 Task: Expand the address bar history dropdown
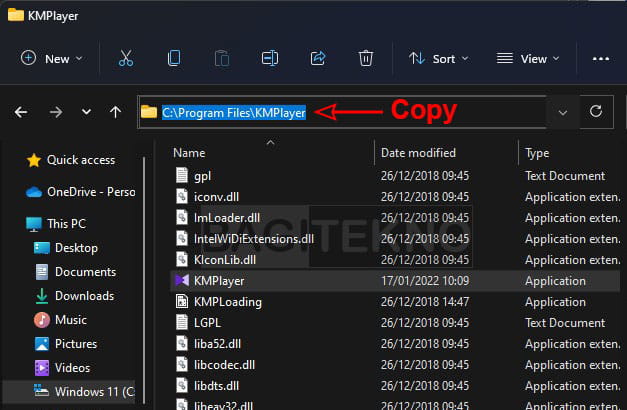pos(563,112)
